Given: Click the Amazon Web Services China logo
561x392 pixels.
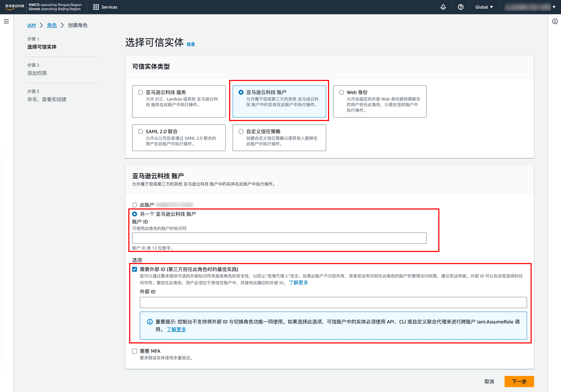Looking at the screenshot, I should [14, 7].
